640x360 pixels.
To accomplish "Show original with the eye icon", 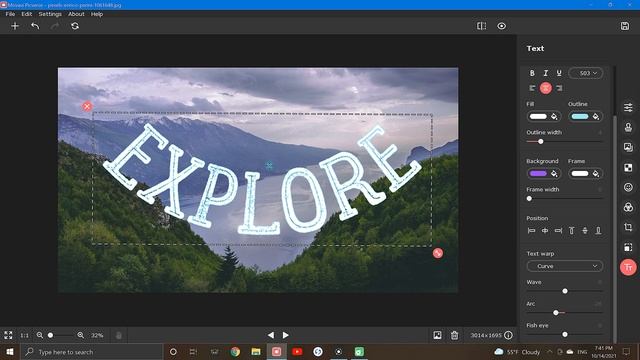I will [x=502, y=26].
